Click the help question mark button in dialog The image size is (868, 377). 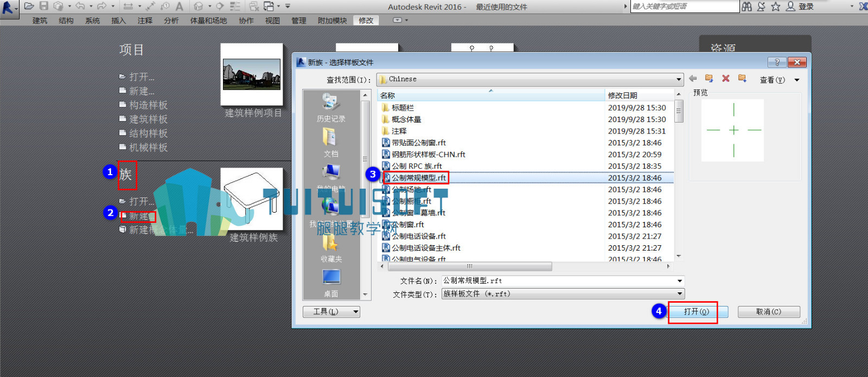coord(777,62)
